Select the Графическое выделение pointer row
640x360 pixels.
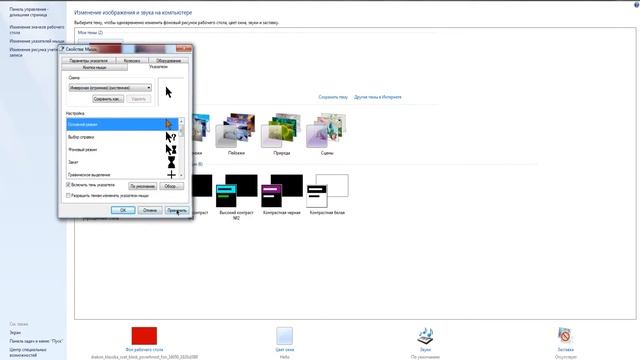click(122, 174)
